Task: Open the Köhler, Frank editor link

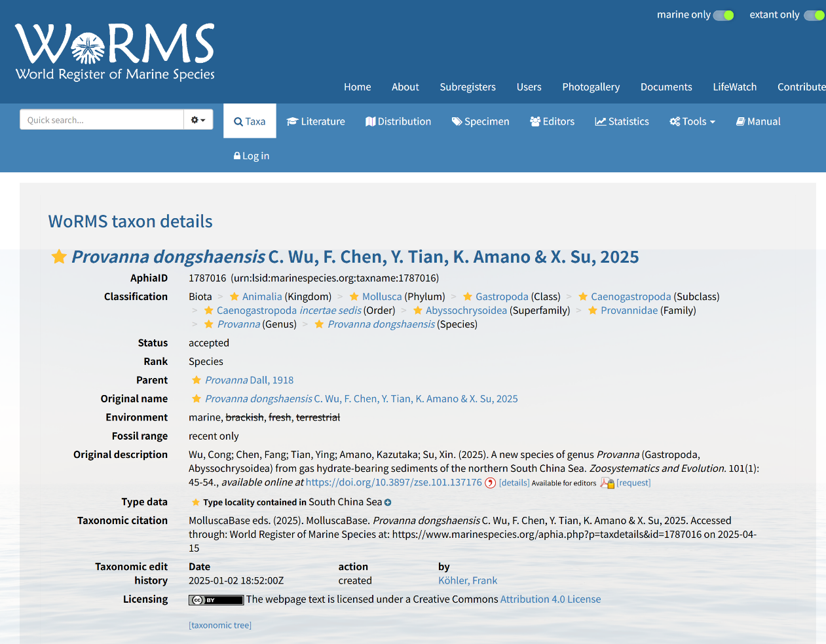Action: point(468,580)
